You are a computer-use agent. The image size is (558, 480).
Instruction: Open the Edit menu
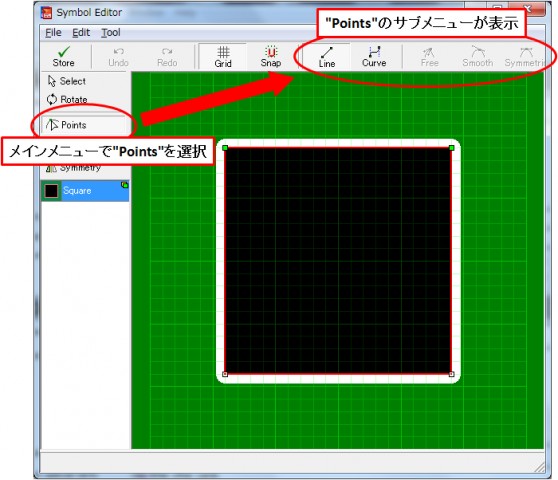(81, 33)
